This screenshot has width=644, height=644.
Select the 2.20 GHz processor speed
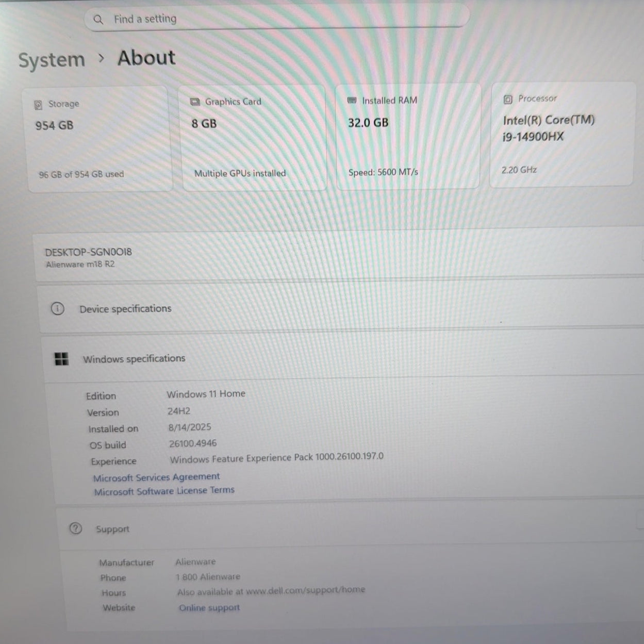(519, 170)
